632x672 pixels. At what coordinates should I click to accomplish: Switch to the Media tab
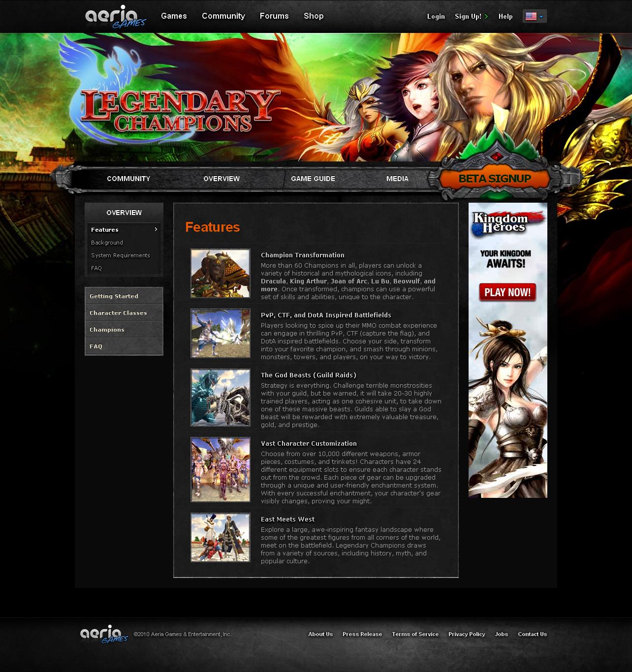point(397,179)
